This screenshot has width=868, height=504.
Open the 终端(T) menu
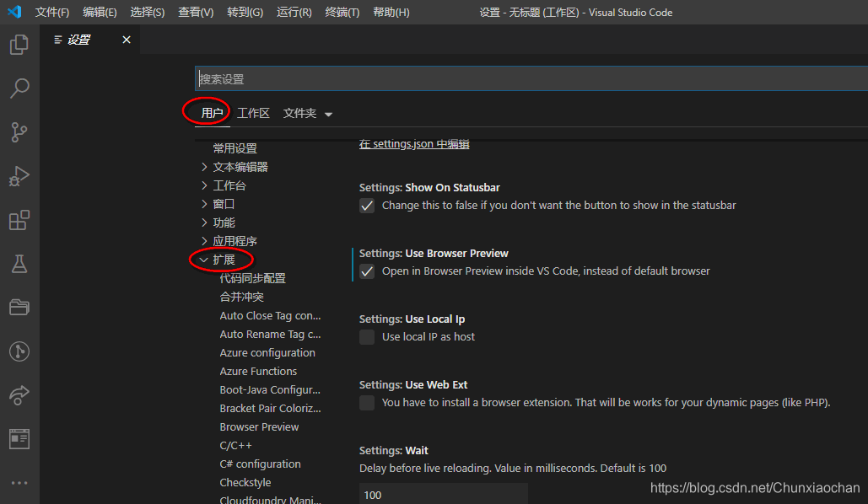coord(342,12)
